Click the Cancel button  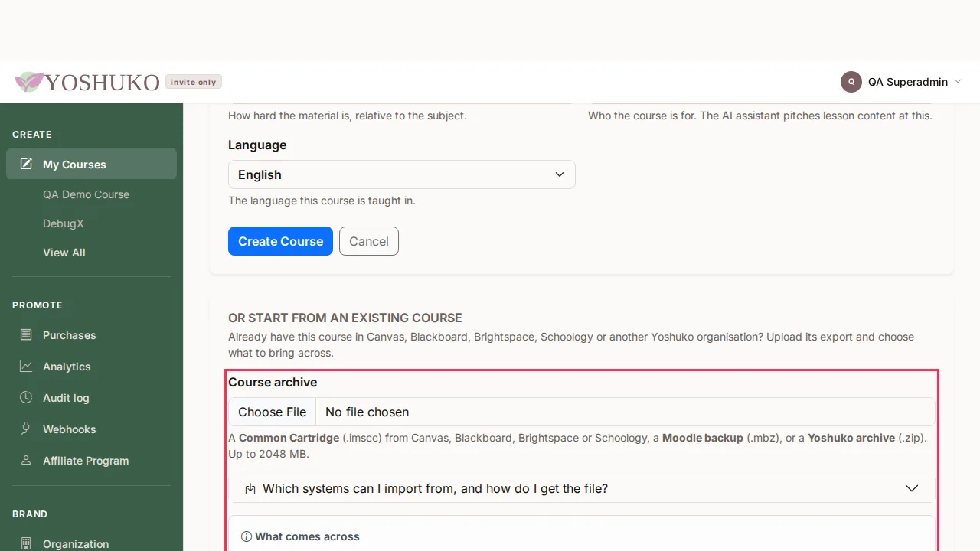tap(369, 241)
